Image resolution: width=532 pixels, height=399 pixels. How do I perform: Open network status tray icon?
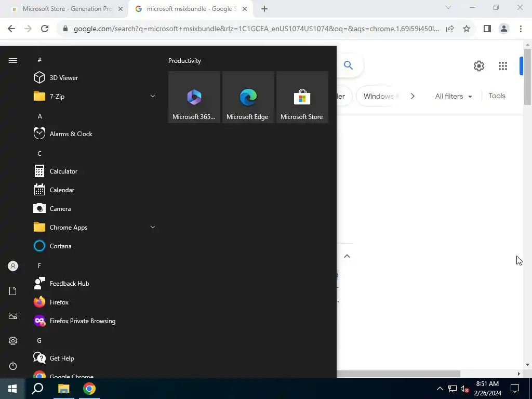pyautogui.click(x=453, y=389)
